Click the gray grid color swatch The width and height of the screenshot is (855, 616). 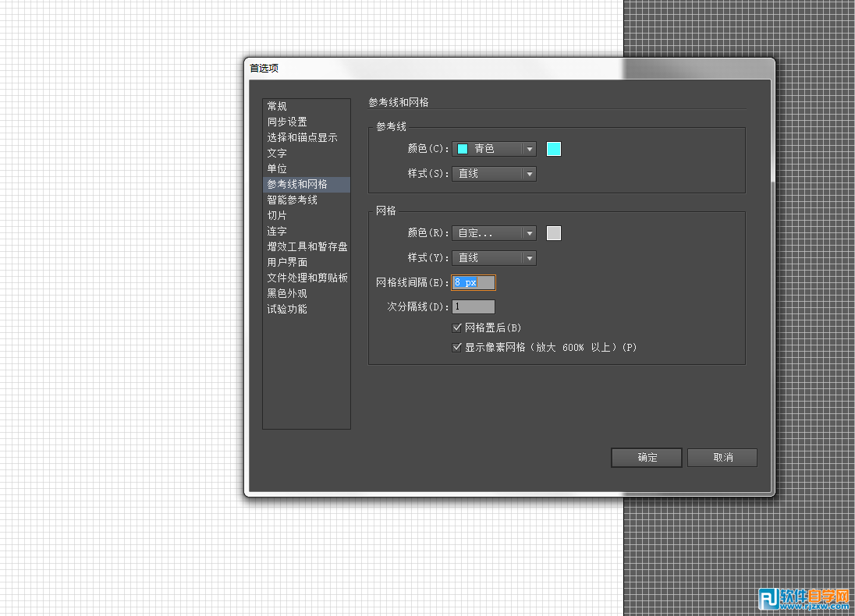tap(554, 233)
